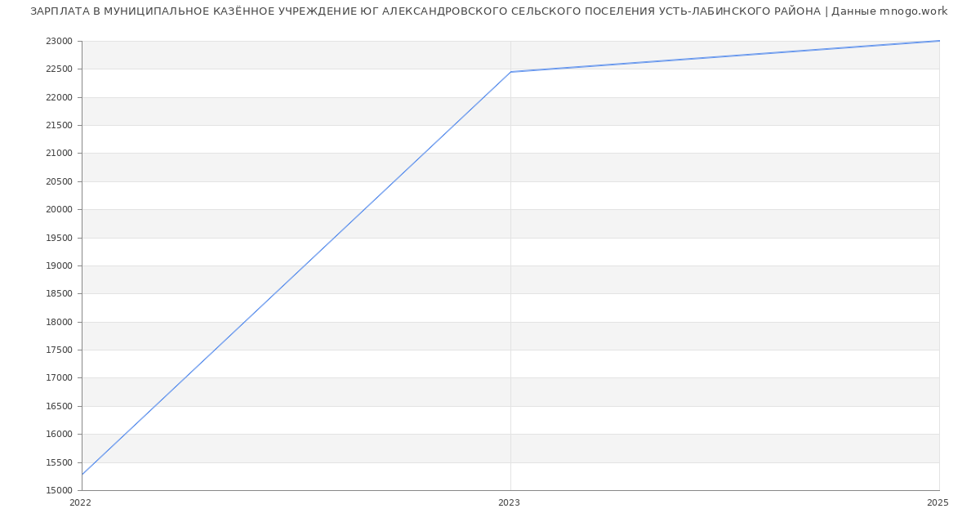Viewport: 980px width, 531px height.
Task: Click the 23000 y-axis label
Action: point(60,42)
